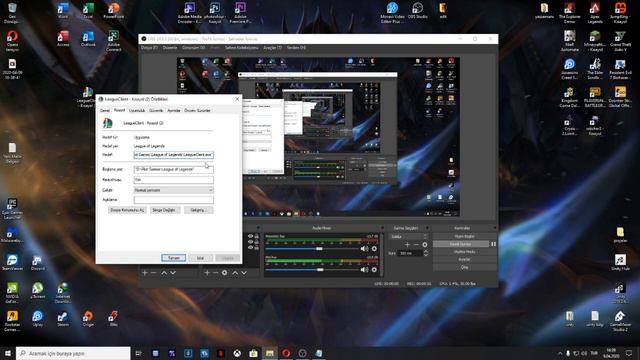The height and width of the screenshot is (360, 640).
Task: Open the Opera browser from the taskbar
Action: 286,353
